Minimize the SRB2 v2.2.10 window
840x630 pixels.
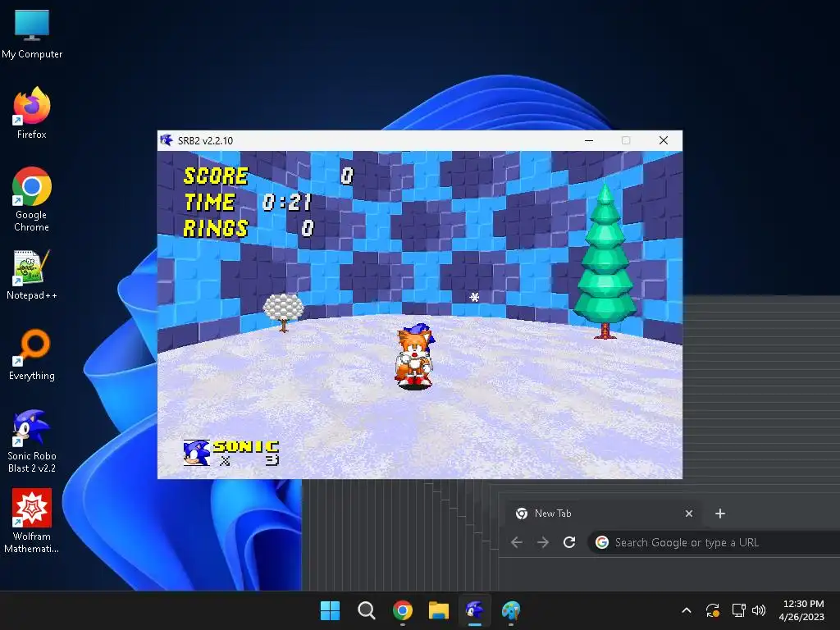(x=589, y=140)
